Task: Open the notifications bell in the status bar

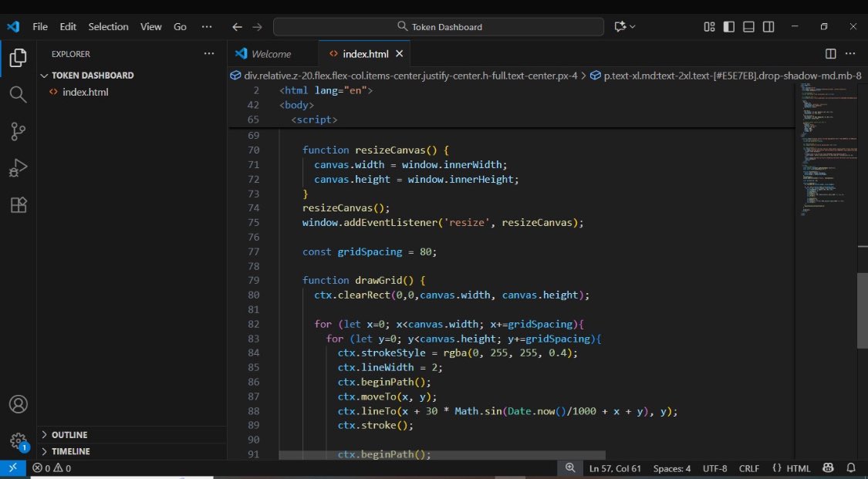Action: [851, 467]
